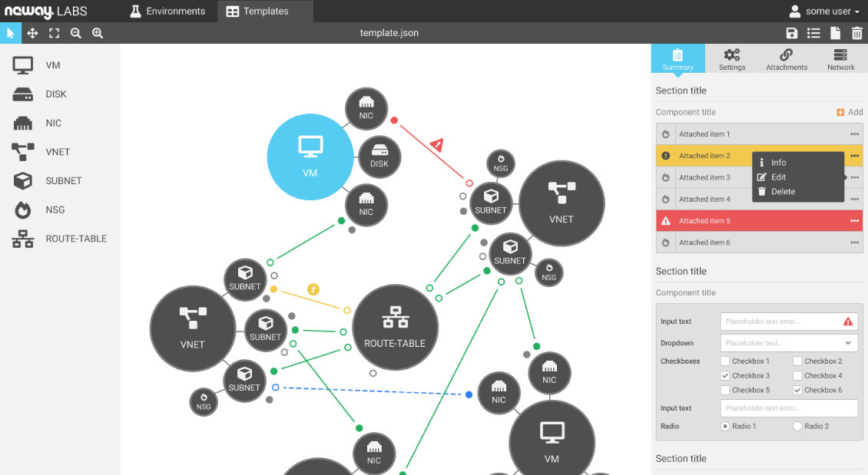868x475 pixels.
Task: Uncheck Checkbox 3 in the component form
Action: 724,375
